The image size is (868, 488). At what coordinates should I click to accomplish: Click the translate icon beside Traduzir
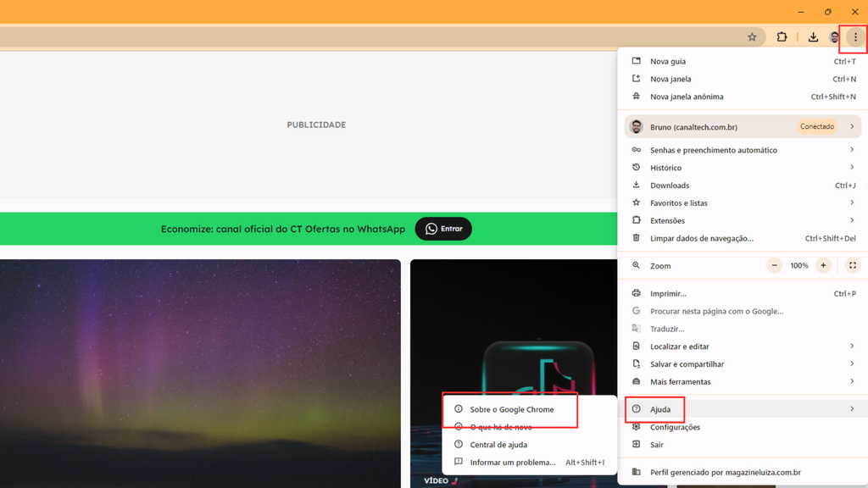(x=636, y=329)
